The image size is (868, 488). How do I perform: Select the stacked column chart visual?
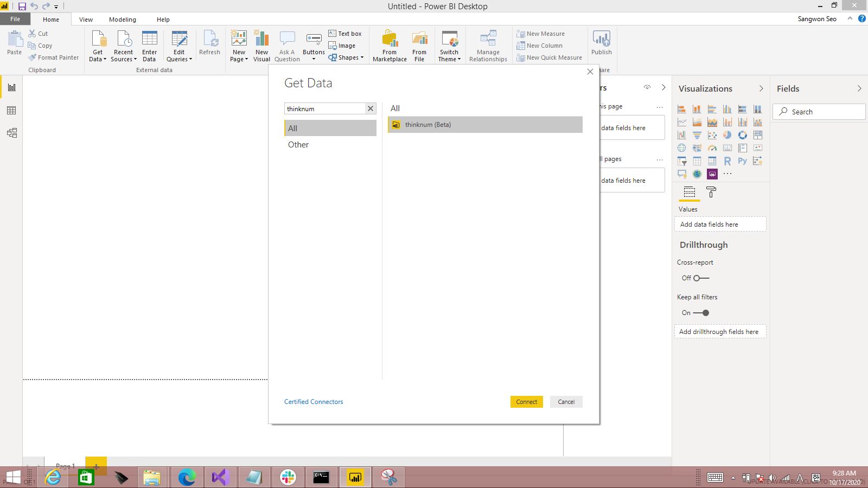pyautogui.click(x=697, y=109)
